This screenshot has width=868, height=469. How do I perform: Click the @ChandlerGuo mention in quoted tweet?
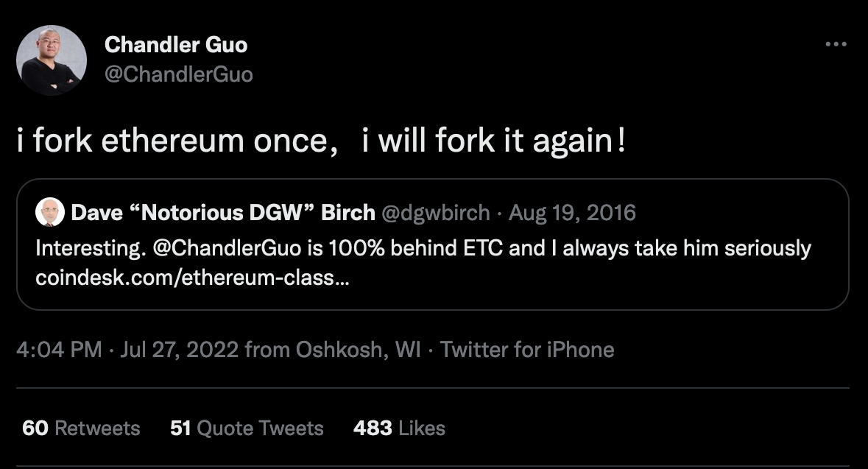coord(225,247)
